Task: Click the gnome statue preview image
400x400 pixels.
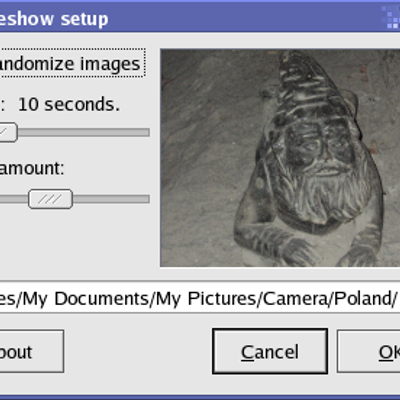Action: [280, 158]
